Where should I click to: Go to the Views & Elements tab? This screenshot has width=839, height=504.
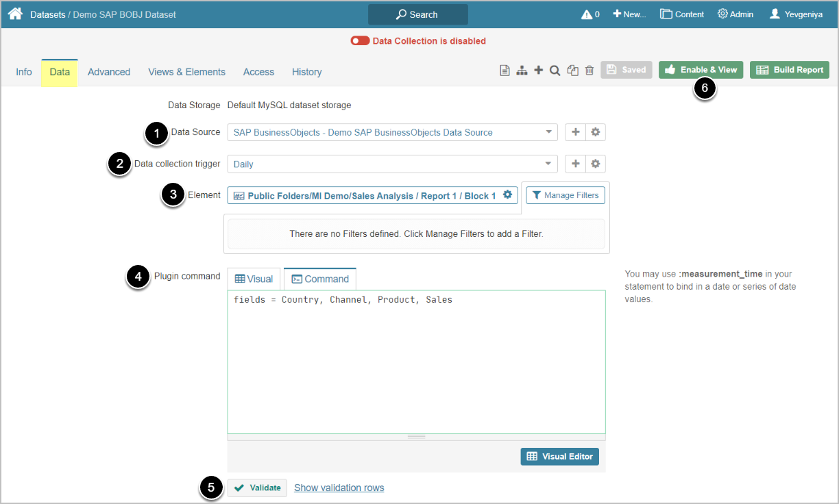coord(186,72)
